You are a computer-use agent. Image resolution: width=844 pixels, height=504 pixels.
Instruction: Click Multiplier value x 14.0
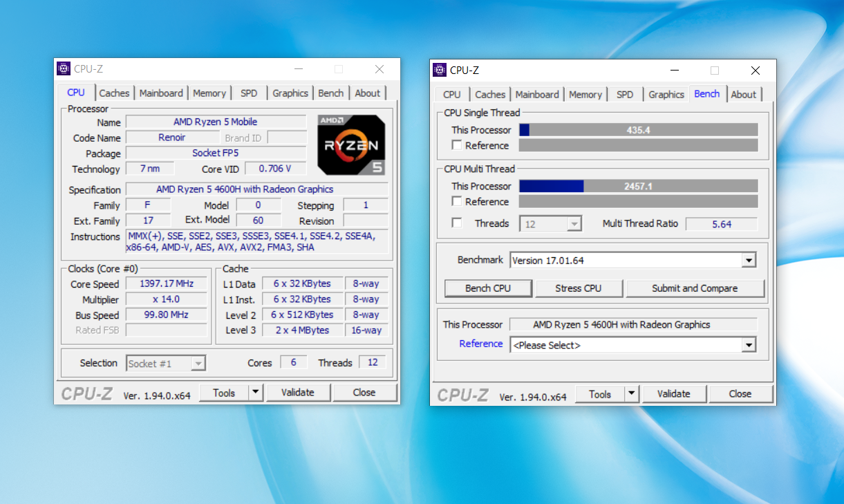[x=166, y=299]
